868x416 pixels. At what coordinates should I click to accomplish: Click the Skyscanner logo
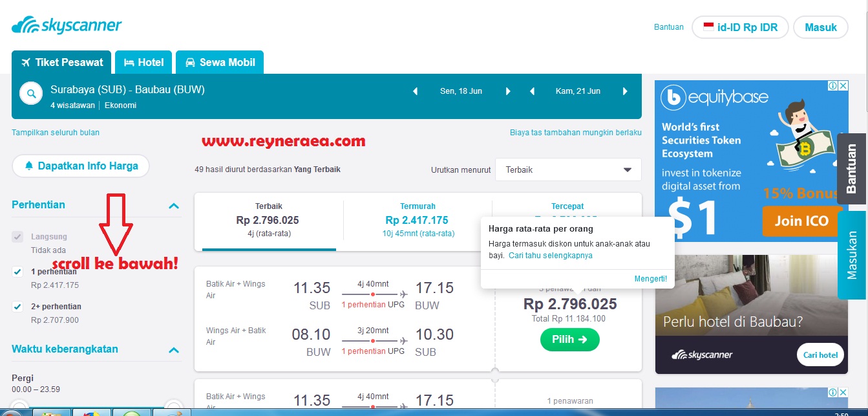pyautogui.click(x=67, y=26)
